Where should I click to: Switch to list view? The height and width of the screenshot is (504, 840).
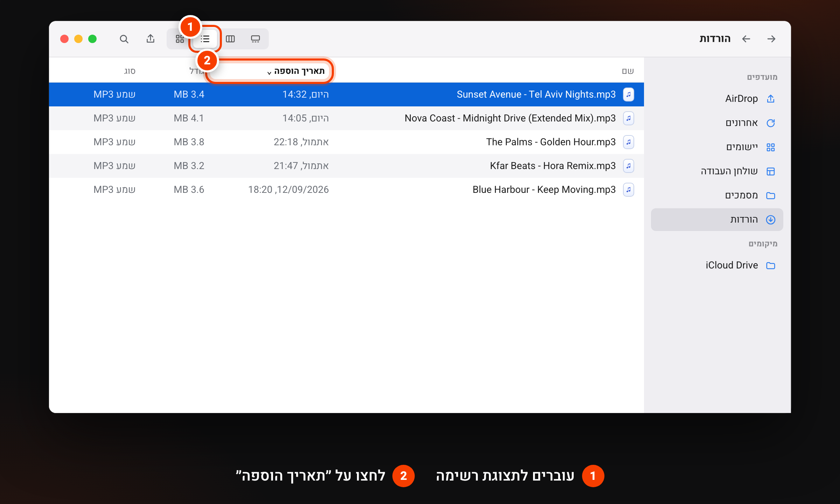point(205,39)
